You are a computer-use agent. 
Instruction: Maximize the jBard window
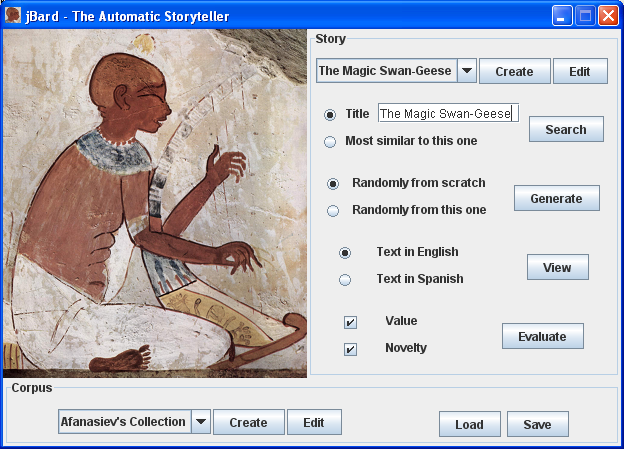pyautogui.click(x=585, y=16)
